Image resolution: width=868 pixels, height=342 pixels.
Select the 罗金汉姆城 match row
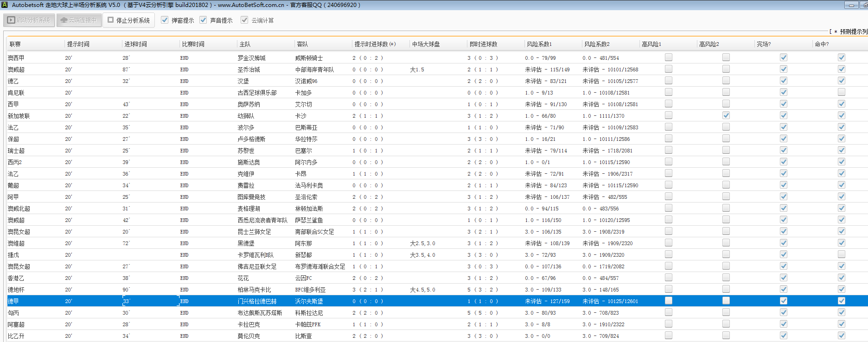251,58
